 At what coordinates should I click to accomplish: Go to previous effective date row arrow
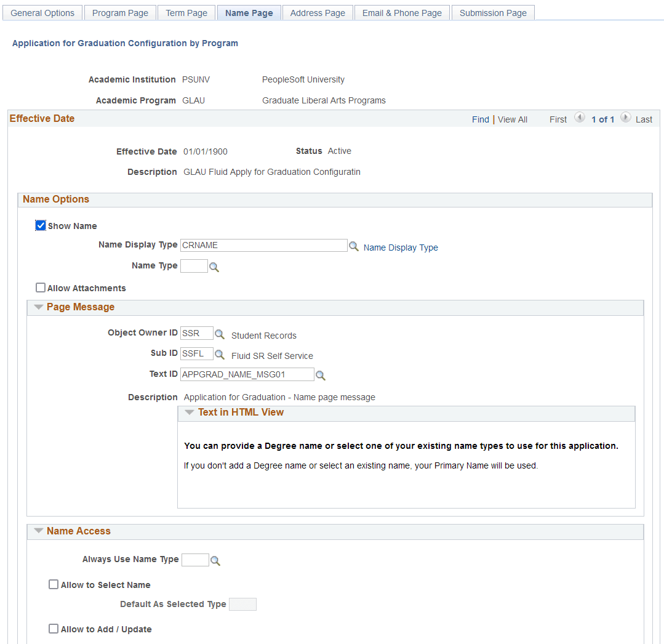pos(579,118)
